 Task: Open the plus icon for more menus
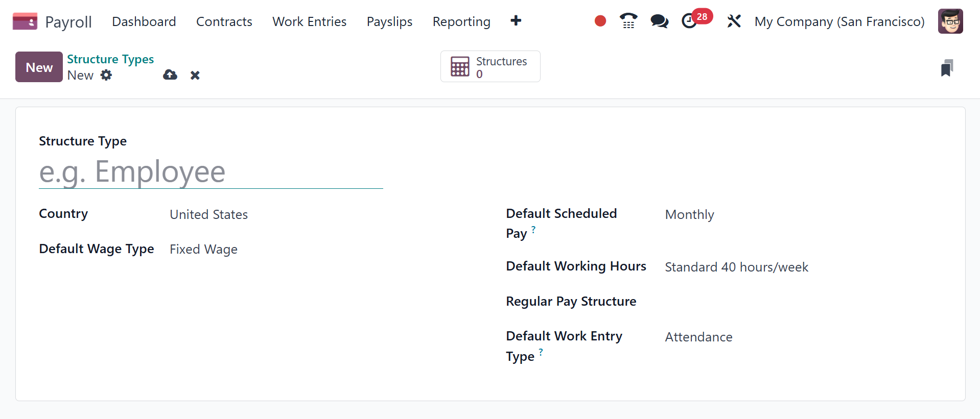pyautogui.click(x=516, y=21)
